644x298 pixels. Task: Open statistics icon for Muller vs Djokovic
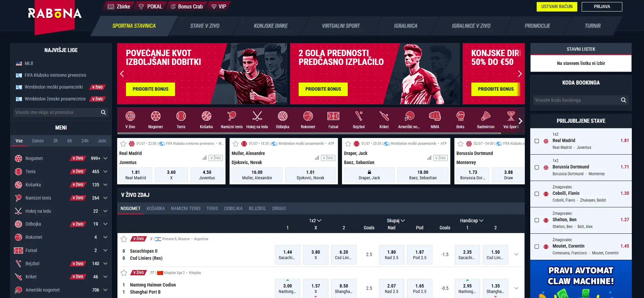tap(317, 158)
